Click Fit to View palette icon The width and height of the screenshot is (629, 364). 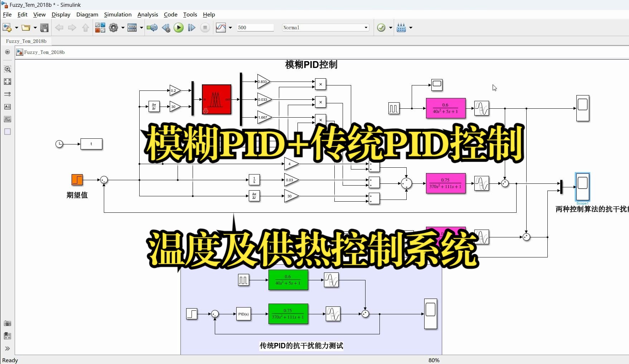point(8,82)
